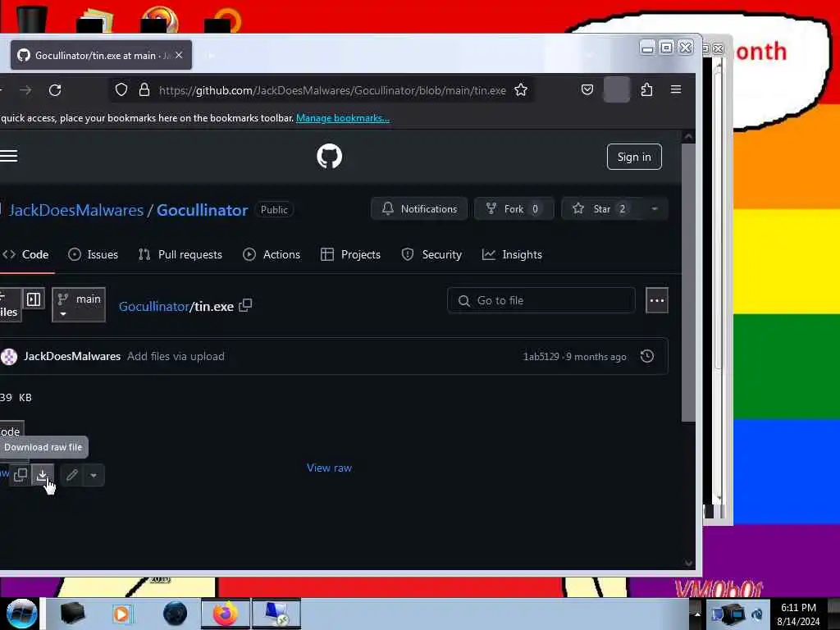Switch to the Pull requests tab
The height and width of the screenshot is (630, 840).
180,254
